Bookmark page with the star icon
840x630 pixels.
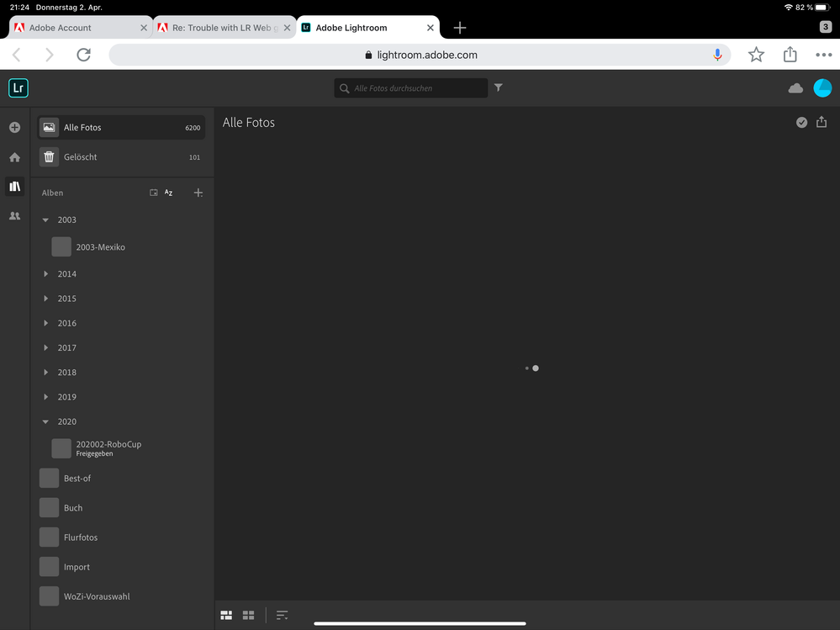756,55
